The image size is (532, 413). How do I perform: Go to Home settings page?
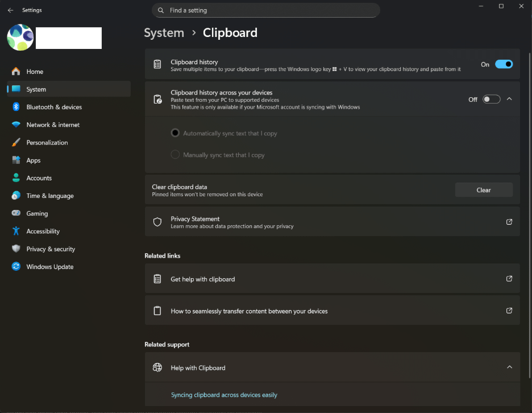(x=69, y=71)
